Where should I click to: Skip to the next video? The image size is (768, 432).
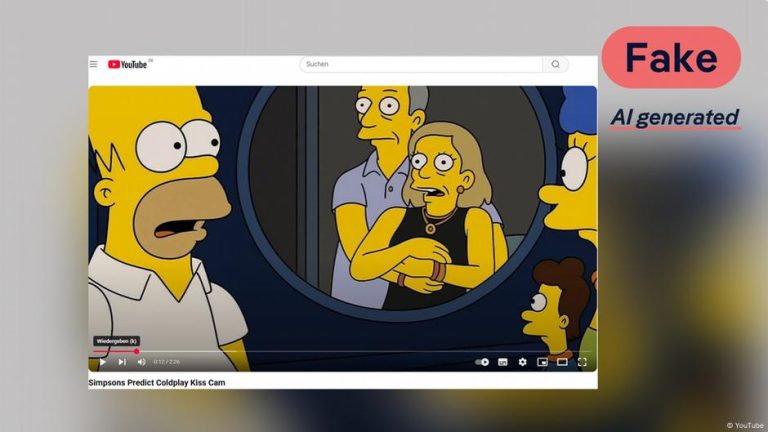click(122, 362)
